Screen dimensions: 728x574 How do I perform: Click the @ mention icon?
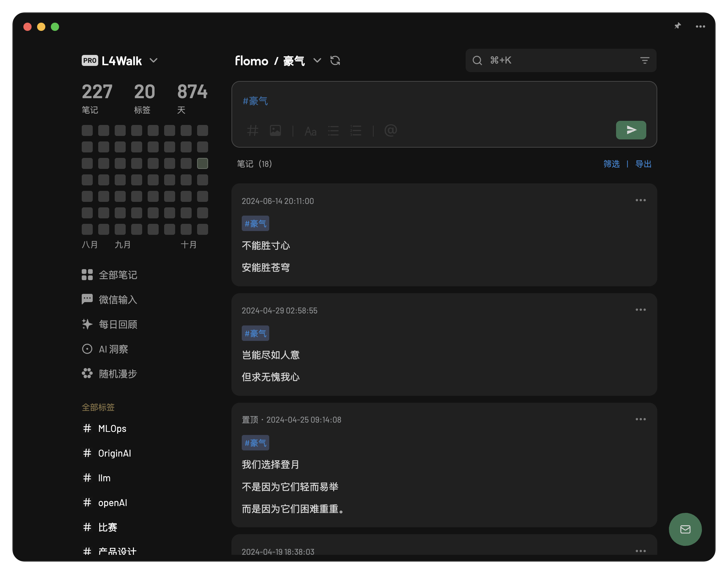pos(391,130)
